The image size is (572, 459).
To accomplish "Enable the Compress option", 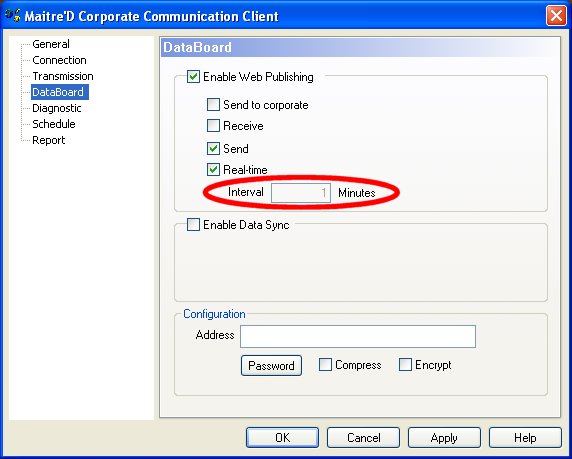I will [x=325, y=364].
